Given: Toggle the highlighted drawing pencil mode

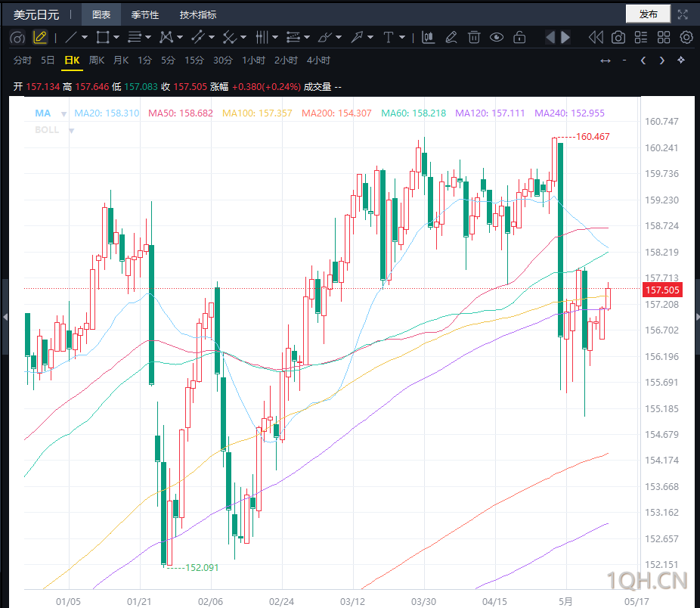Looking at the screenshot, I should tap(40, 38).
